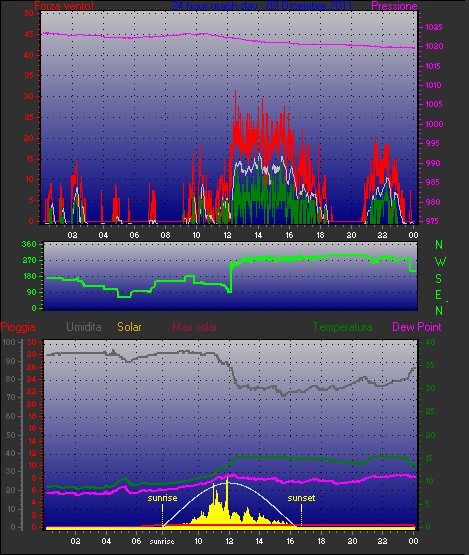Screen dimensions: 469x555
Task: Click the 'sunset' marker in bottom graph
Action: tap(301, 498)
